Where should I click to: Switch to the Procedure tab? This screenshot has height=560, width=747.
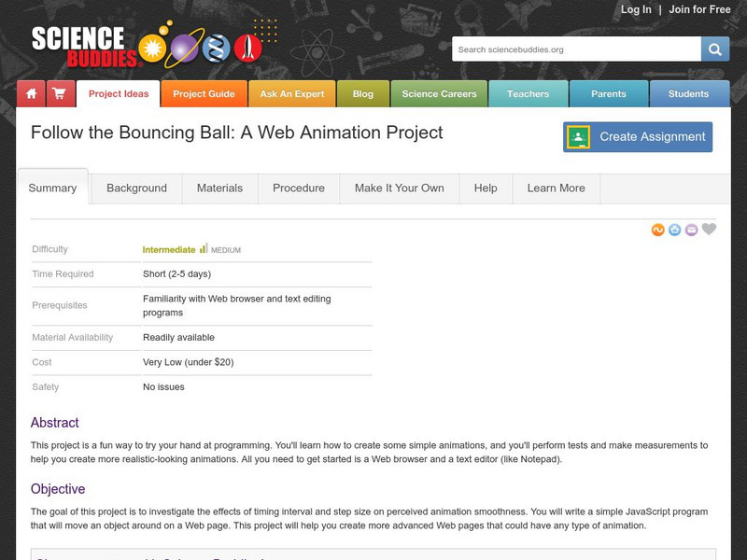pos(299,189)
